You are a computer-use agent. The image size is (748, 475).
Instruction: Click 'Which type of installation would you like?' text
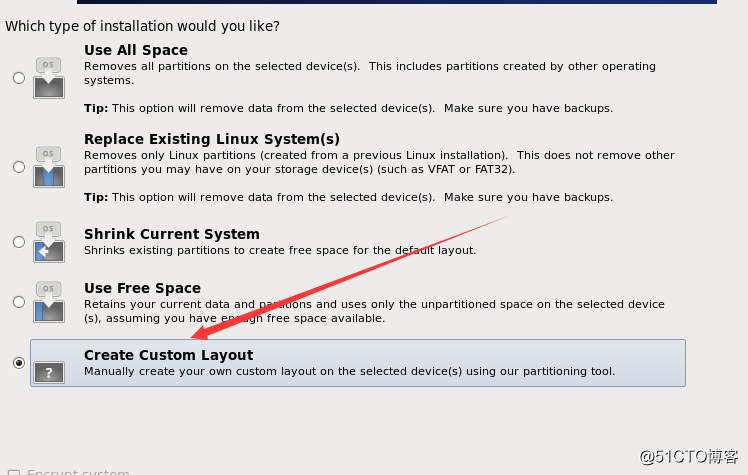point(143,26)
